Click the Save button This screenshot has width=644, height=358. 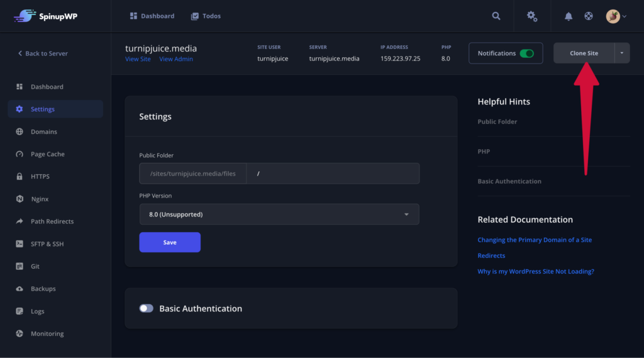click(x=170, y=242)
